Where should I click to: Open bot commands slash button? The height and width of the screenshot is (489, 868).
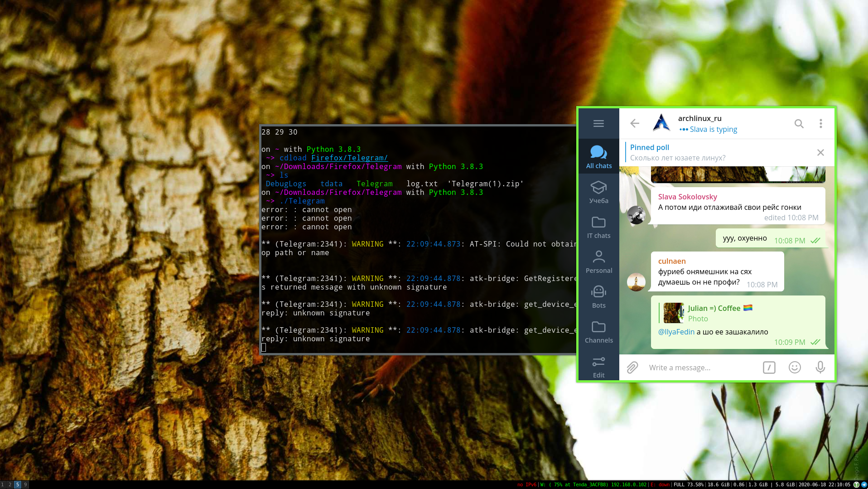click(x=769, y=367)
